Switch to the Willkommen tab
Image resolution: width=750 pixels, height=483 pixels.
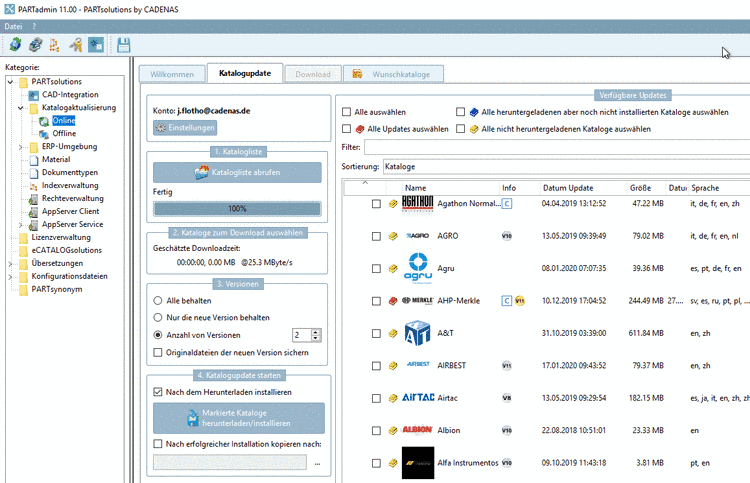(x=172, y=74)
